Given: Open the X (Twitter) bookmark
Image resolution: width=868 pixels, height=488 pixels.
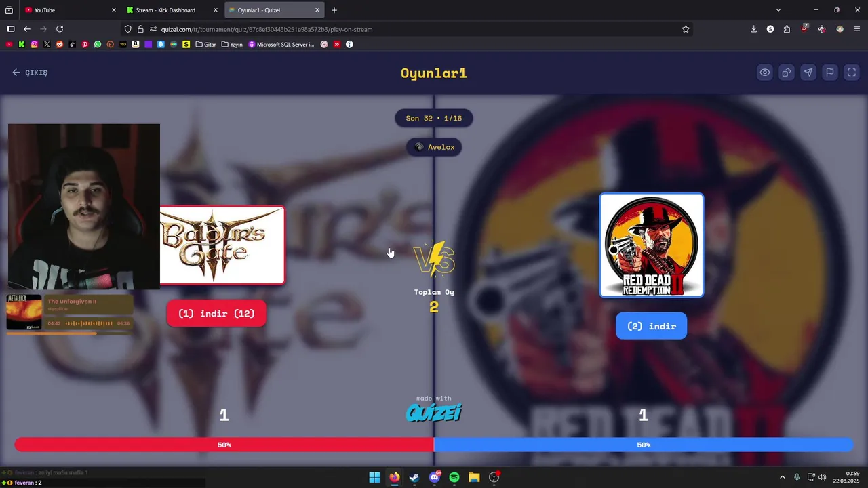Looking at the screenshot, I should tap(47, 45).
